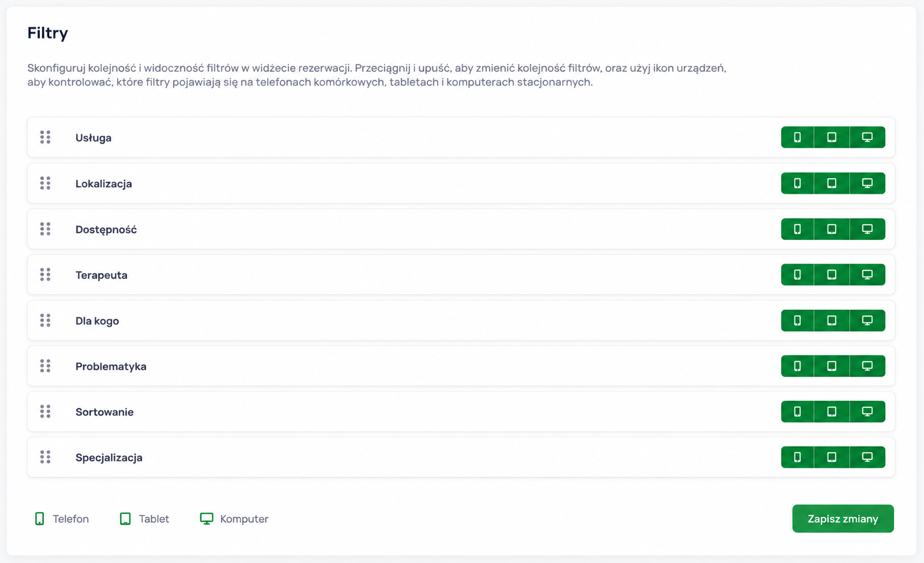Click the drag handle of Usługa row

click(45, 137)
